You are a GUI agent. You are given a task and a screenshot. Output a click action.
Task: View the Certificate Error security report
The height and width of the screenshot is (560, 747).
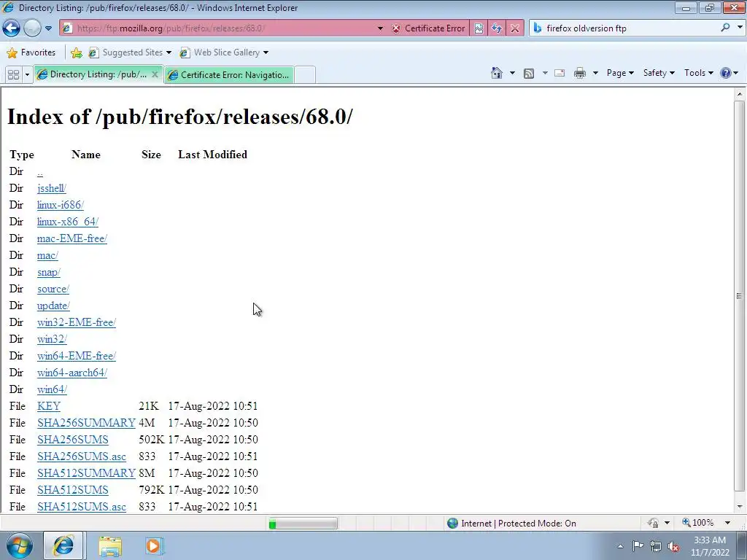pos(428,28)
